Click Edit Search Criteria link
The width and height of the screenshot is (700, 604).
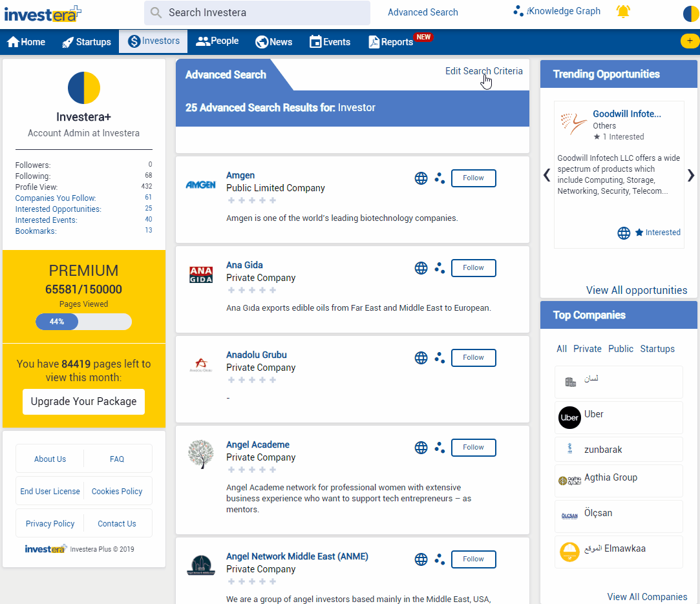[x=484, y=71]
